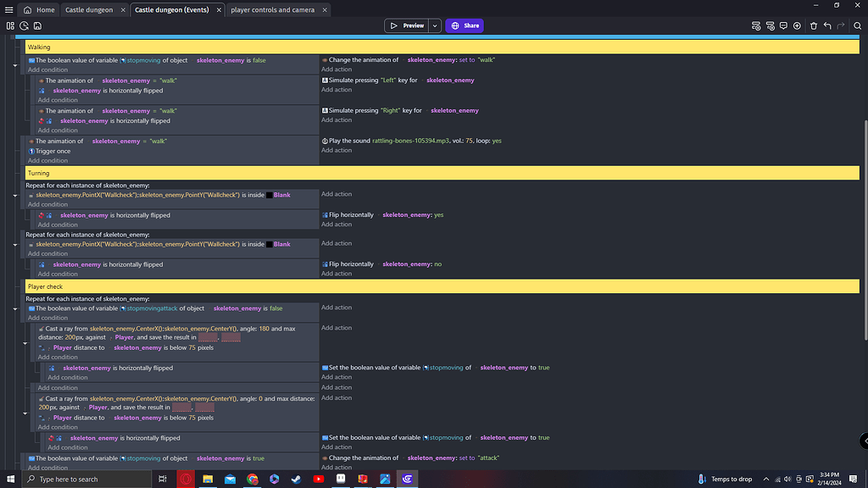The height and width of the screenshot is (488, 868).
Task: Close the Castle dungeon (Events) tab
Action: pyautogui.click(x=219, y=10)
